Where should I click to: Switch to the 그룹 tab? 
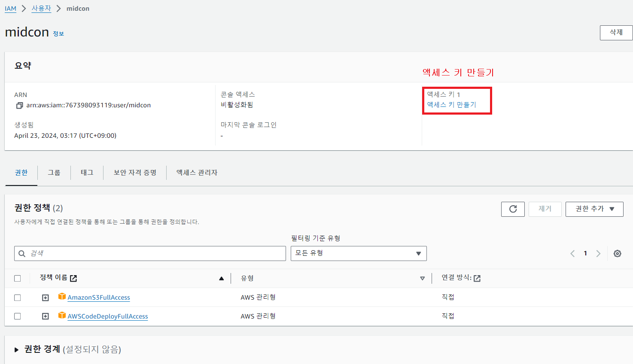[x=54, y=173]
